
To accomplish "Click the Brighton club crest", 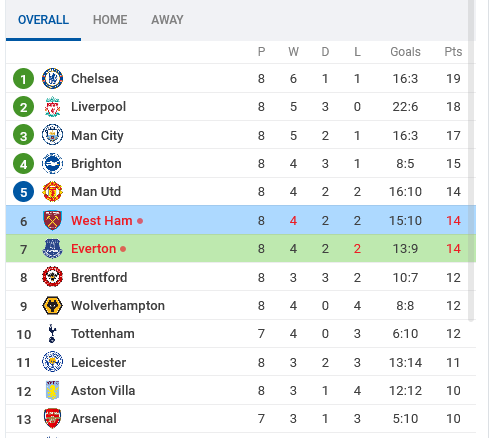I will (x=52, y=163).
